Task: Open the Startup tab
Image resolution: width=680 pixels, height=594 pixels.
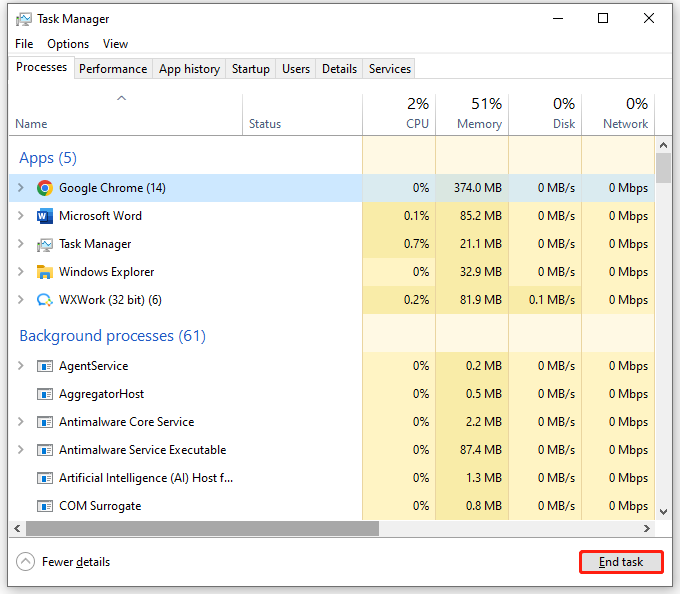Action: click(x=250, y=69)
